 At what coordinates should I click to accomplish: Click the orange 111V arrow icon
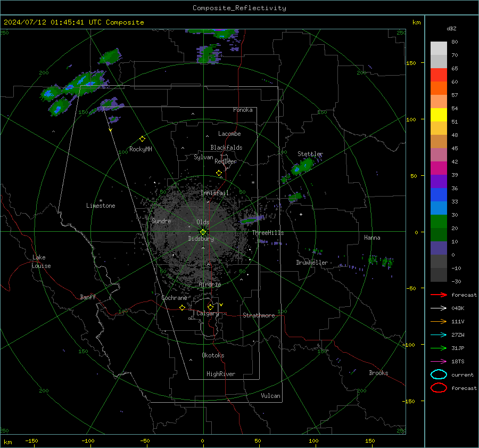coord(439,321)
